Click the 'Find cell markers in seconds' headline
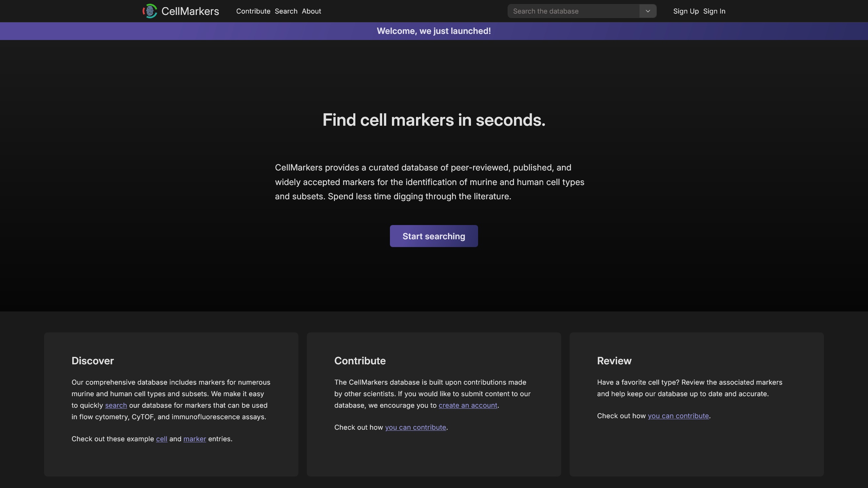Image resolution: width=868 pixels, height=488 pixels. tap(434, 120)
